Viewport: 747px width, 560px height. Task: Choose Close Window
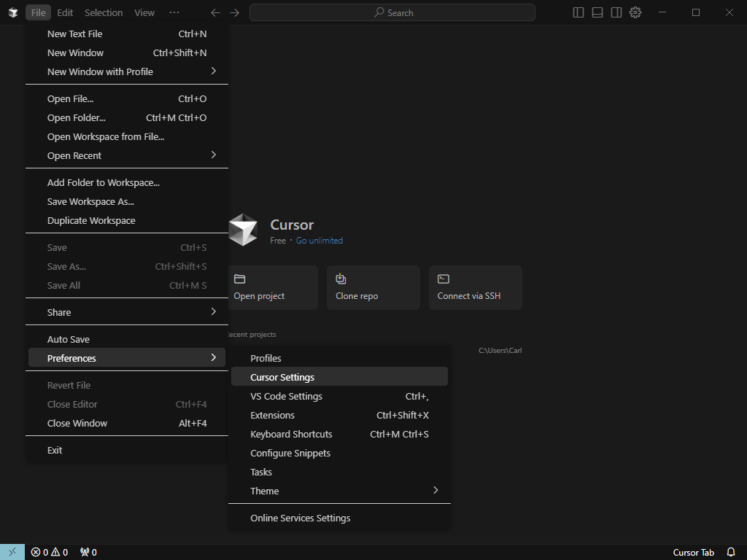click(127, 424)
